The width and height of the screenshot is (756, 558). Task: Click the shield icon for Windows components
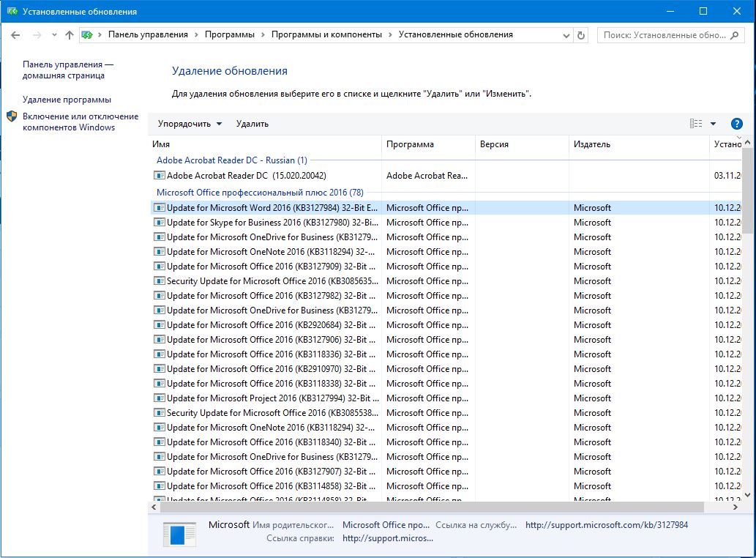point(12,117)
